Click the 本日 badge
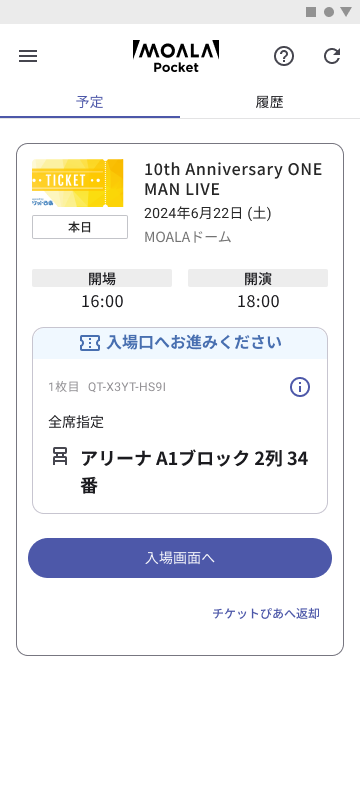 (x=80, y=227)
